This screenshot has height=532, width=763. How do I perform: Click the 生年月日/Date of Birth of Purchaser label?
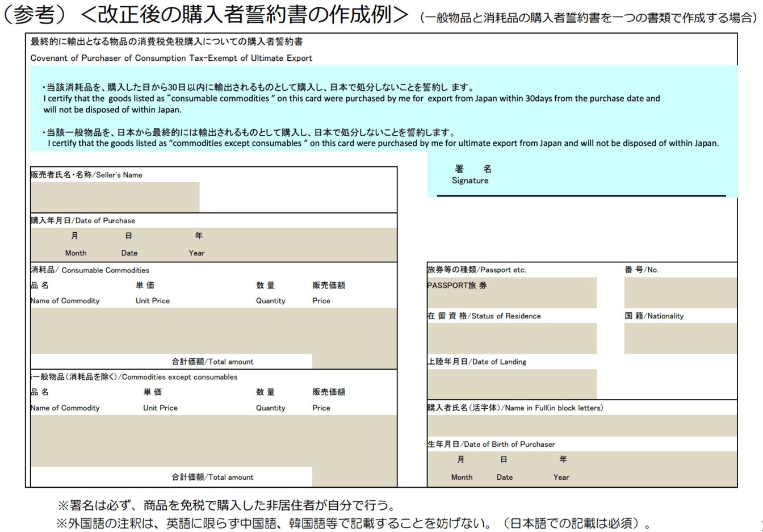492,444
